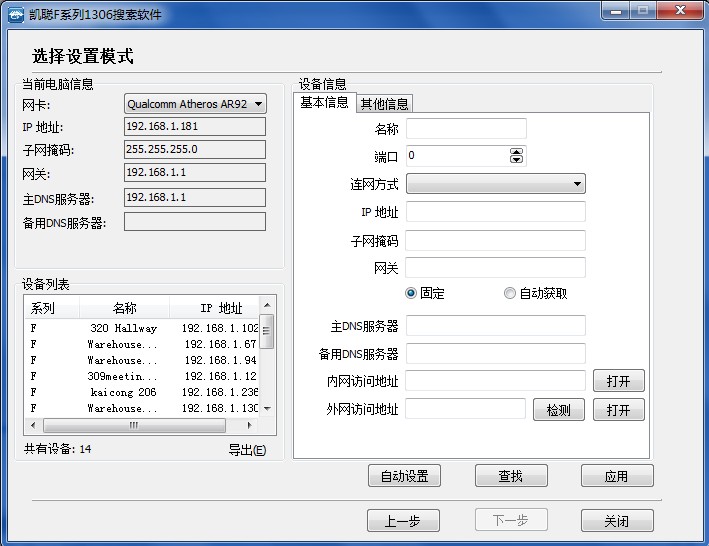709x546 pixels.
Task: Click the 外网访问地址 input field
Action: tap(465, 409)
